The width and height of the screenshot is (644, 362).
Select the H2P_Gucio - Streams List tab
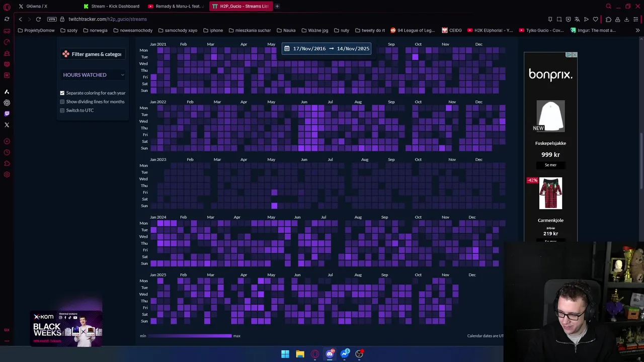(x=240, y=6)
